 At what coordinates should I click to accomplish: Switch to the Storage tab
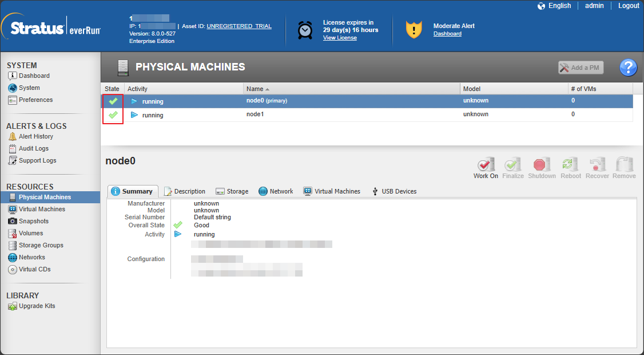(232, 191)
